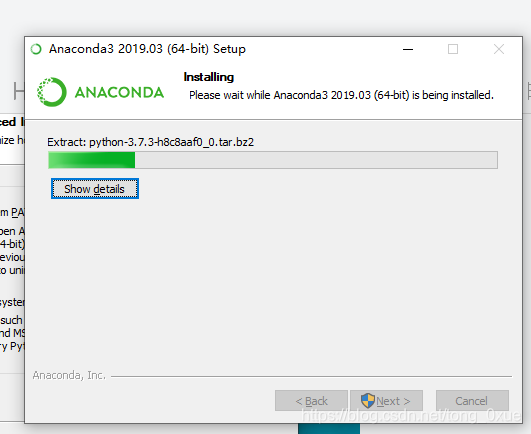Maximize the Anaconda3 Setup window
The image size is (531, 434).
tap(453, 49)
